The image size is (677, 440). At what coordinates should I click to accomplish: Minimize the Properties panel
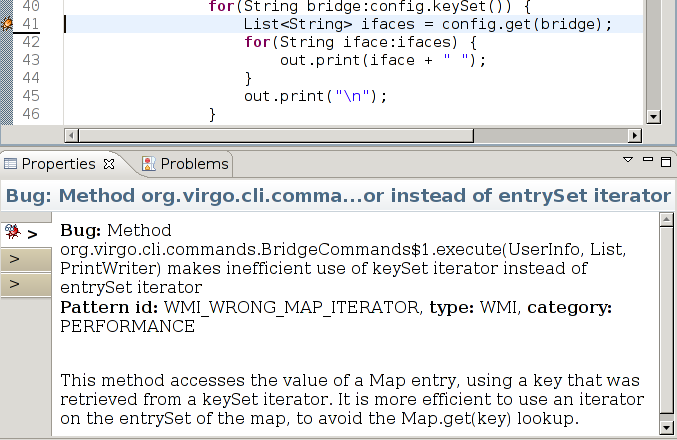click(647, 160)
